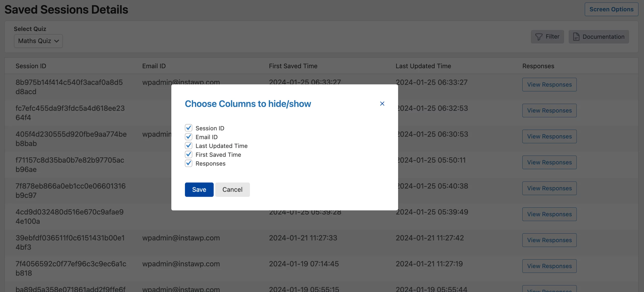Uncheck the Session ID checkbox
The height and width of the screenshot is (292, 644).
click(x=188, y=128)
